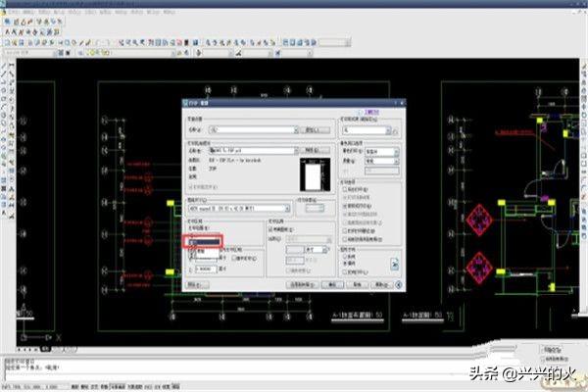Click the paper preview thumbnail in the plot dialog
The height and width of the screenshot is (392, 588).
tap(315, 174)
